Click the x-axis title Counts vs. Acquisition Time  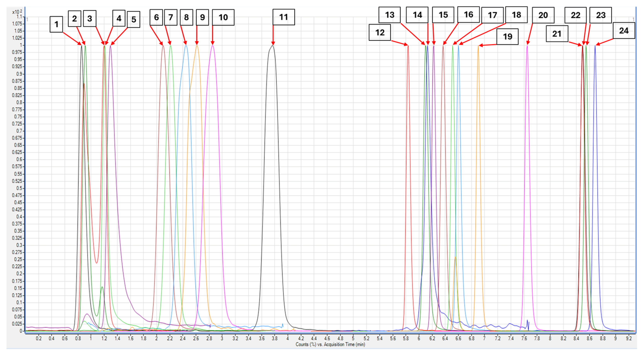coord(330,344)
